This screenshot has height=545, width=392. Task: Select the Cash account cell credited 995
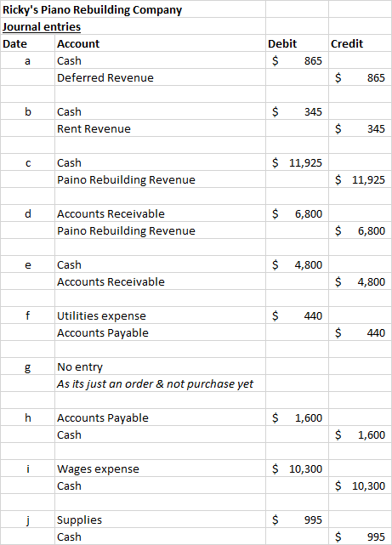[x=160, y=536]
